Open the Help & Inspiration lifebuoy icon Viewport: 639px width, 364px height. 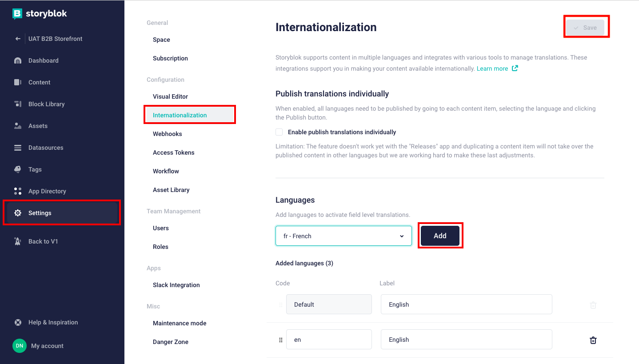[x=18, y=323]
